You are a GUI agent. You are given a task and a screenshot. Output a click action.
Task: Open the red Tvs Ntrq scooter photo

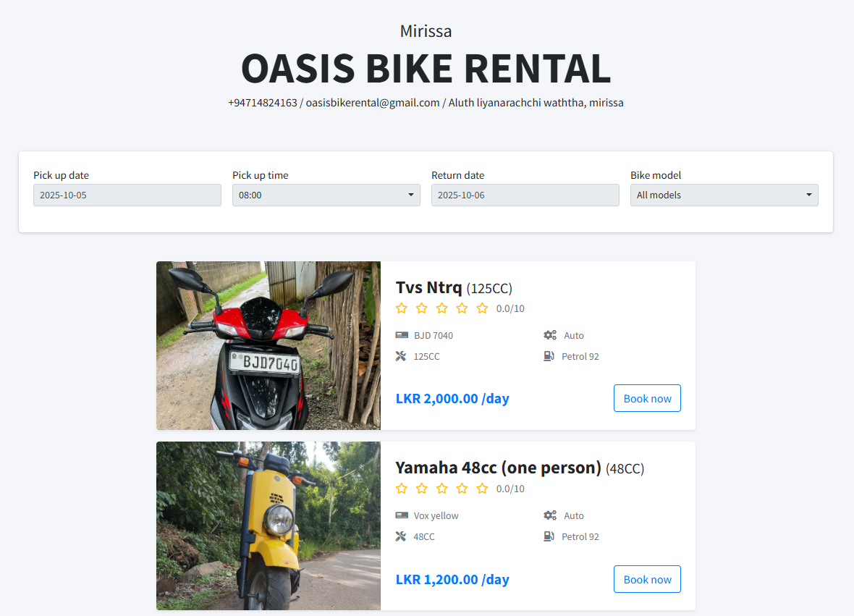point(269,345)
